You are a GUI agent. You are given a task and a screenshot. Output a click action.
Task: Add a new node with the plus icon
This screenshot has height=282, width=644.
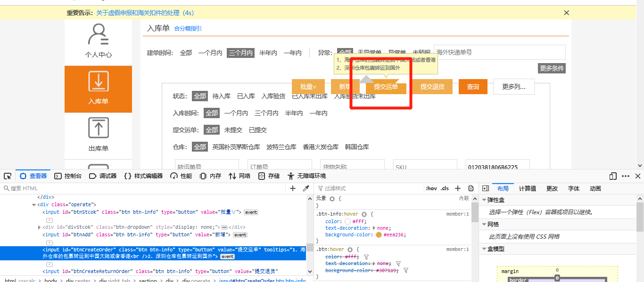point(293,188)
